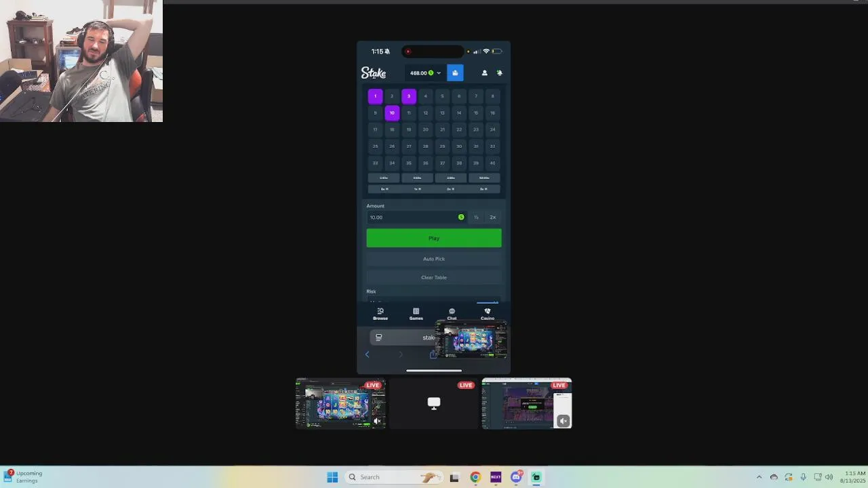The height and width of the screenshot is (488, 868).
Task: Select keno number 20
Action: (x=426, y=129)
